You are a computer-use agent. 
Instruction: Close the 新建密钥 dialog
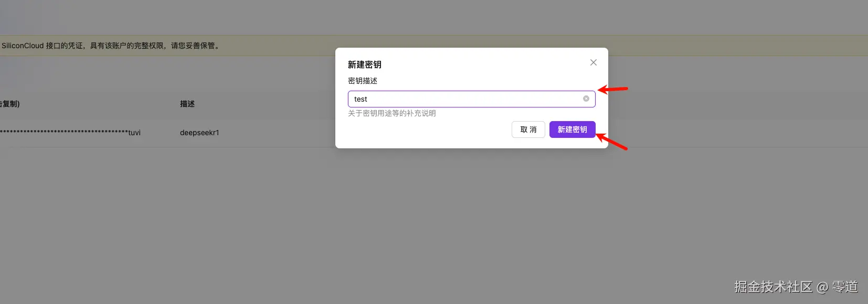click(594, 62)
